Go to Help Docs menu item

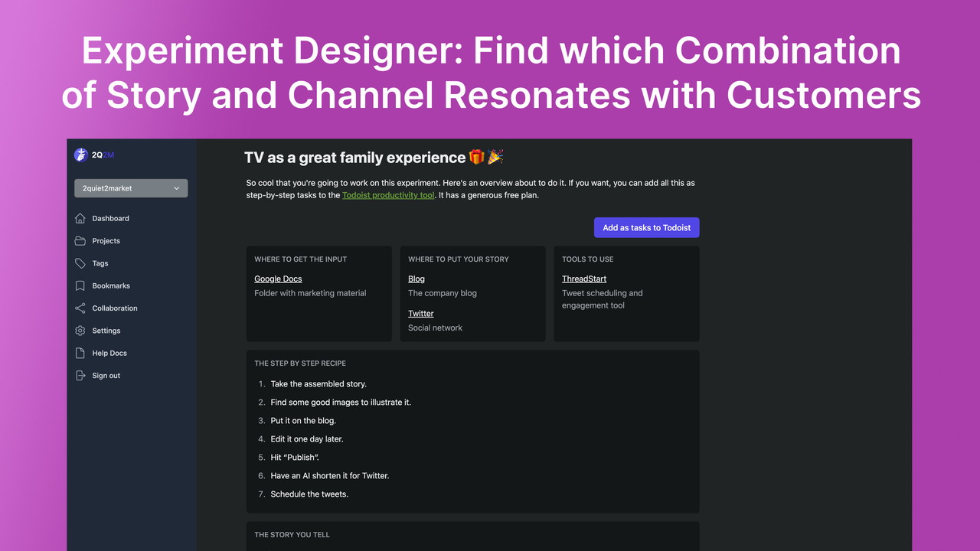pos(109,353)
